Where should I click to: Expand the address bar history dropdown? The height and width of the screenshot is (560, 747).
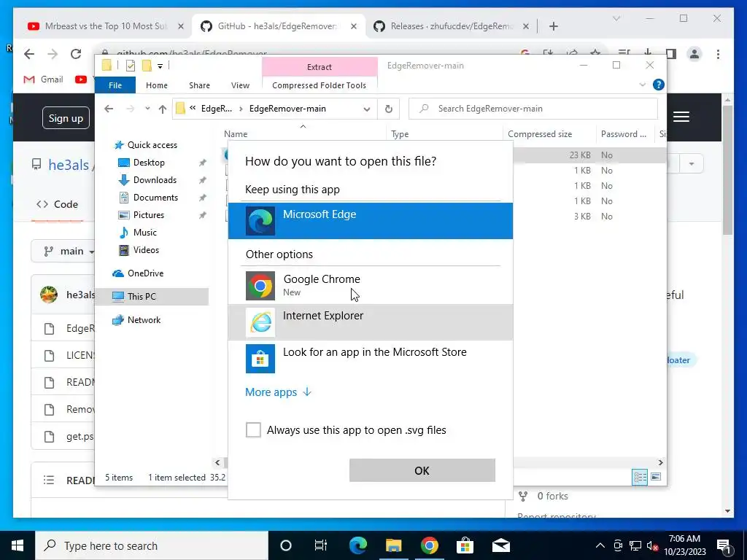coord(367,109)
